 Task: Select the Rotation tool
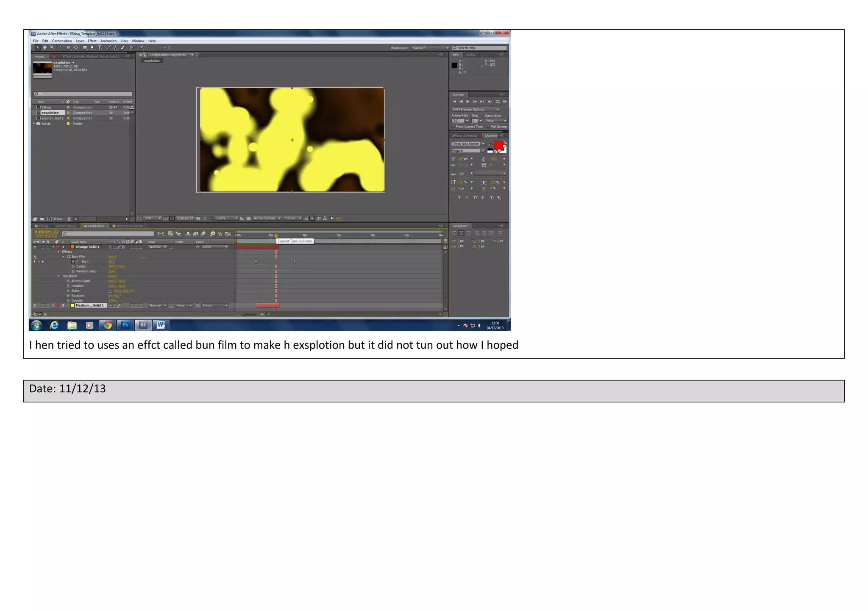61,48
